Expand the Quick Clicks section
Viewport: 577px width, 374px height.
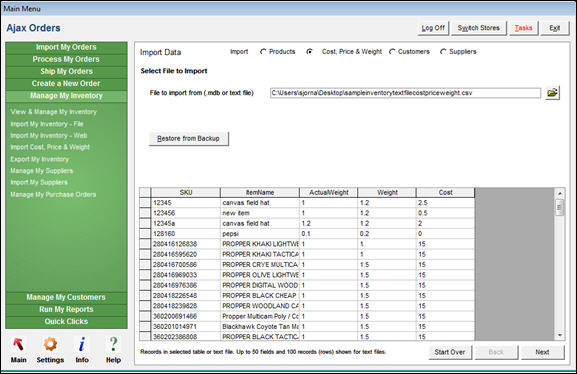point(66,321)
